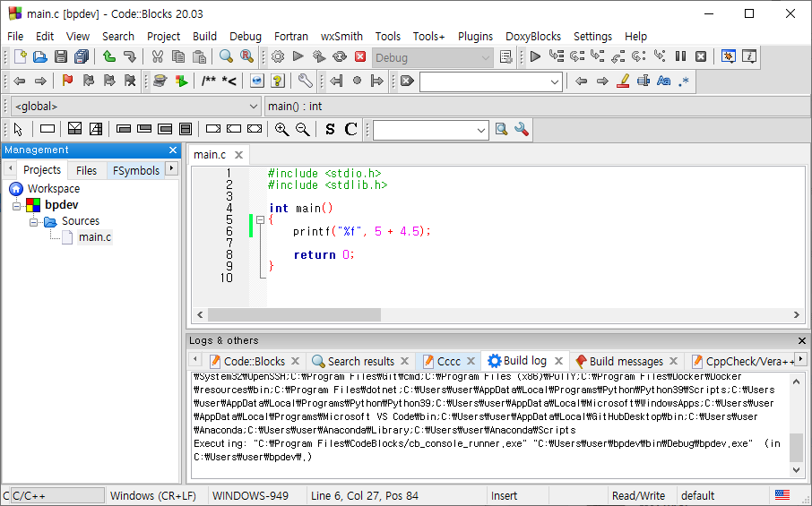812x506 pixels.
Task: Run the program with green play icon
Action: click(298, 56)
